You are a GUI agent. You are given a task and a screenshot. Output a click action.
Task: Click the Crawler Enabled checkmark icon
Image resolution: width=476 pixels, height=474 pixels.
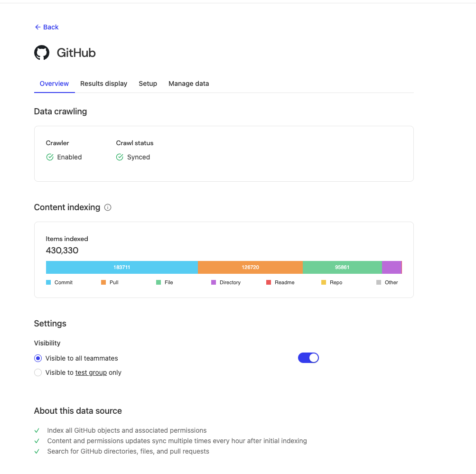coord(50,157)
